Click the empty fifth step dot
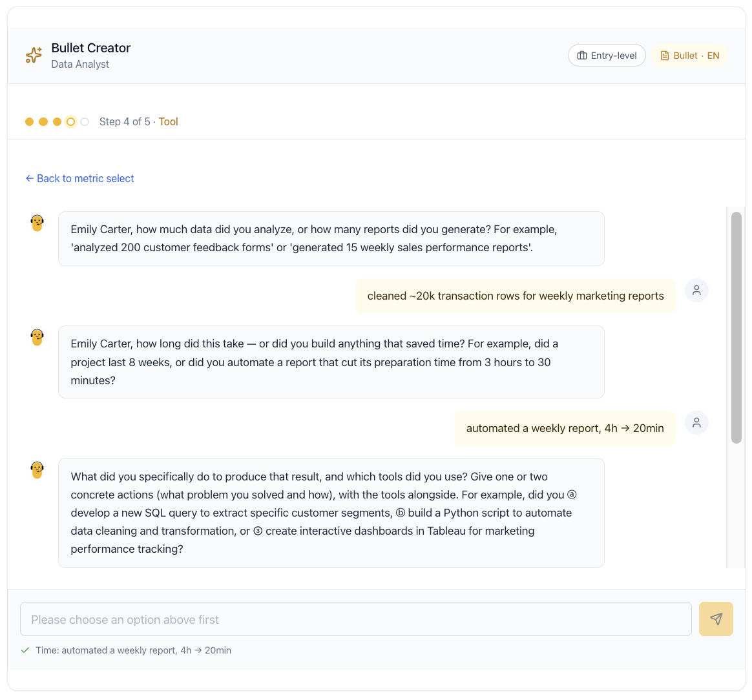The height and width of the screenshot is (700, 752). coord(85,122)
